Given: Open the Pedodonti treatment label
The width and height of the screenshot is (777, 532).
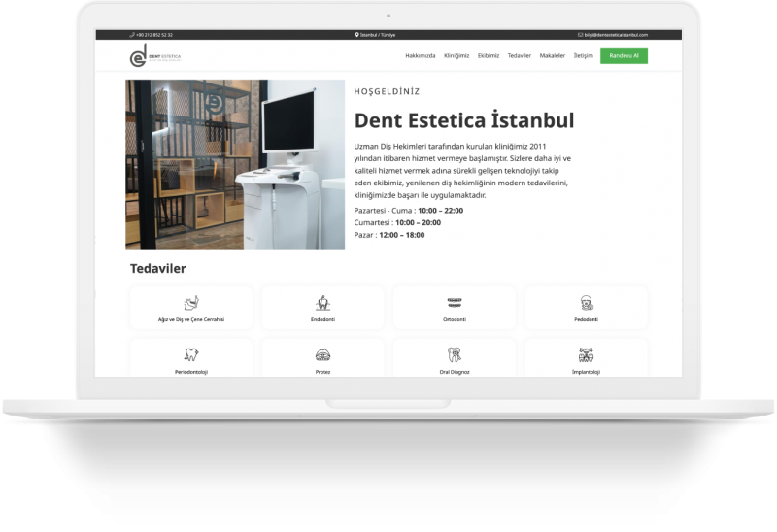Looking at the screenshot, I should click(x=587, y=319).
